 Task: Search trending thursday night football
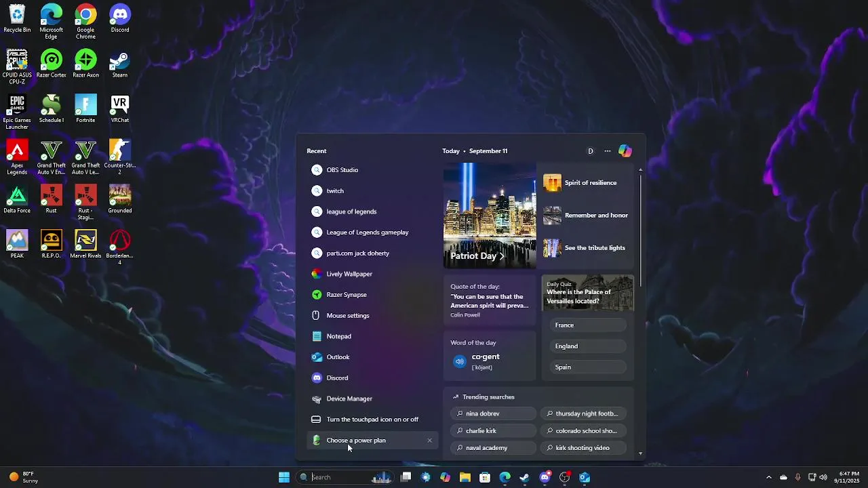pos(583,413)
